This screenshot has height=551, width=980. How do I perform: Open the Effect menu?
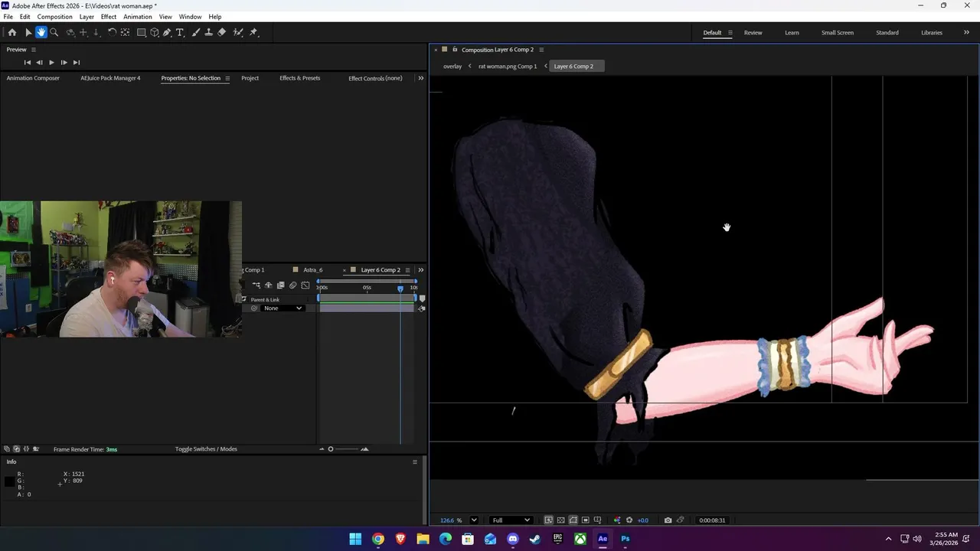[x=109, y=17]
